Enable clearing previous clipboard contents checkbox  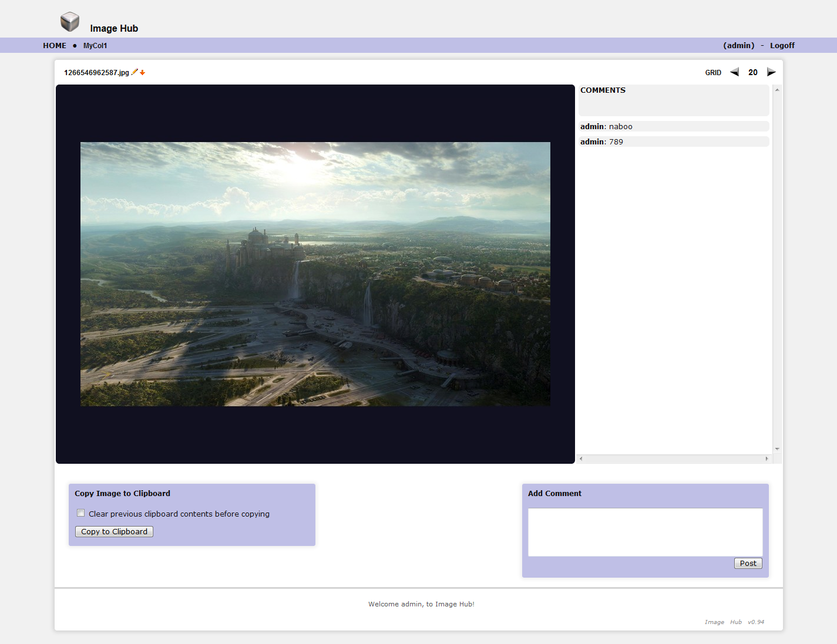click(81, 513)
